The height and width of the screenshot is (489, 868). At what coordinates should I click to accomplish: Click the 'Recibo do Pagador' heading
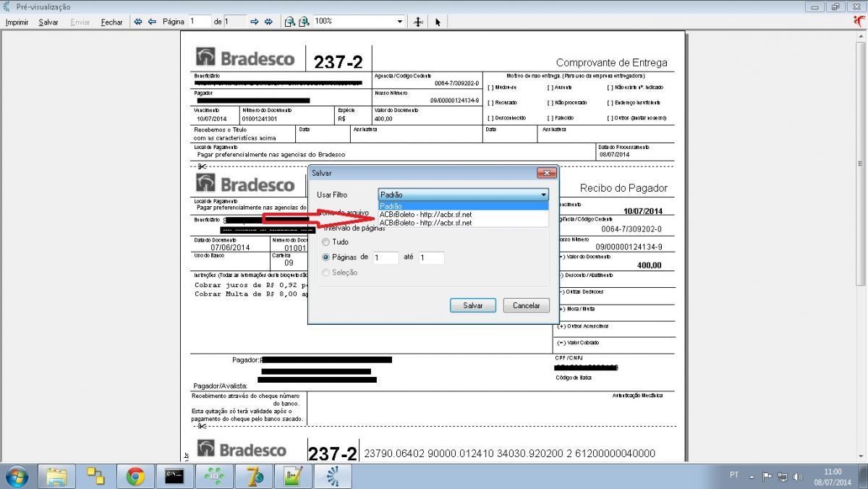click(x=624, y=188)
